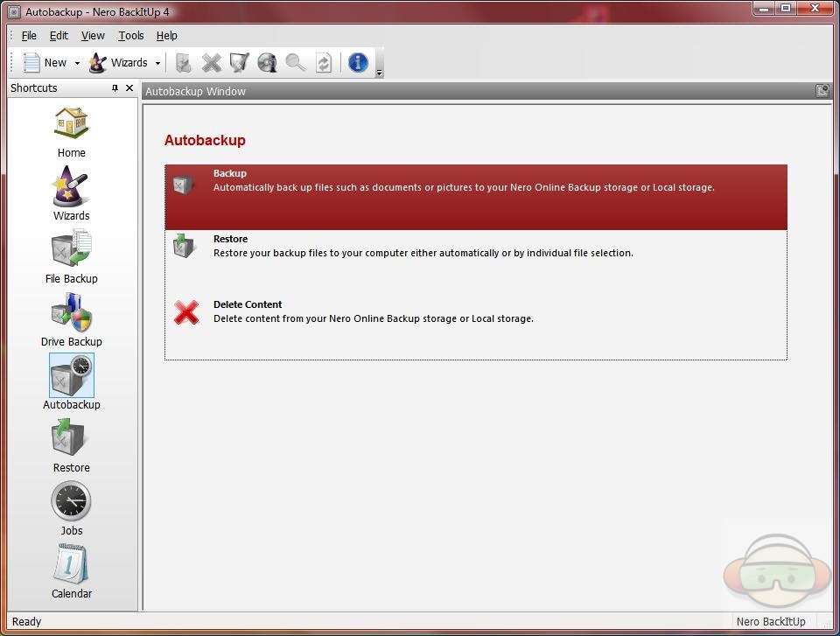Choose Delete Content option
Viewport: 840px width, 636px height.
coord(248,305)
